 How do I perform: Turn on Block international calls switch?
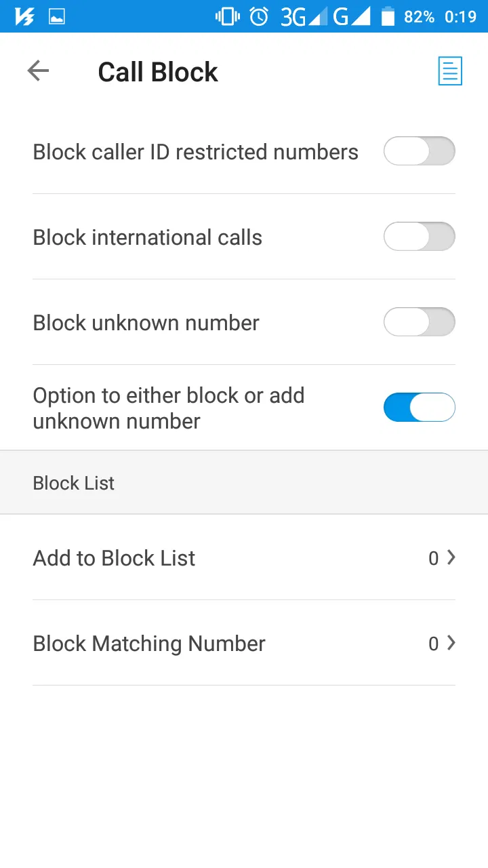419,237
